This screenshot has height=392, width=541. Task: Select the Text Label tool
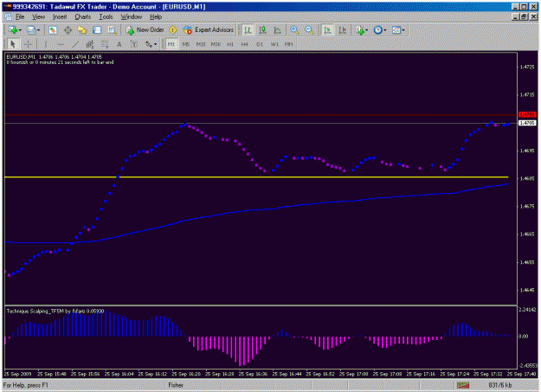[134, 44]
